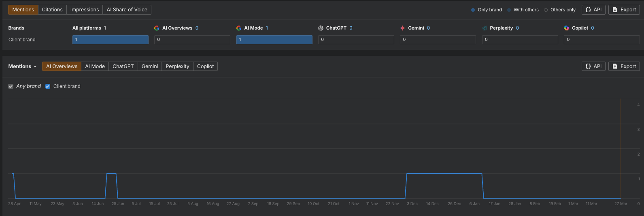Image resolution: width=644 pixels, height=216 pixels.
Task: Click the Gemini Client brand value cell
Action: [x=438, y=40]
